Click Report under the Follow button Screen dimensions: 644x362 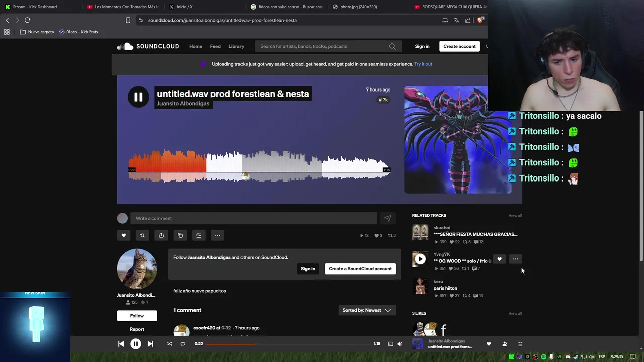[x=137, y=329]
